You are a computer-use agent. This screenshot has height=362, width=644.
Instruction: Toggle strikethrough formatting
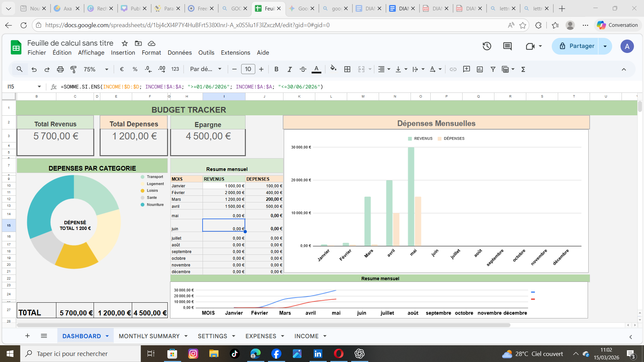pyautogui.click(x=303, y=69)
